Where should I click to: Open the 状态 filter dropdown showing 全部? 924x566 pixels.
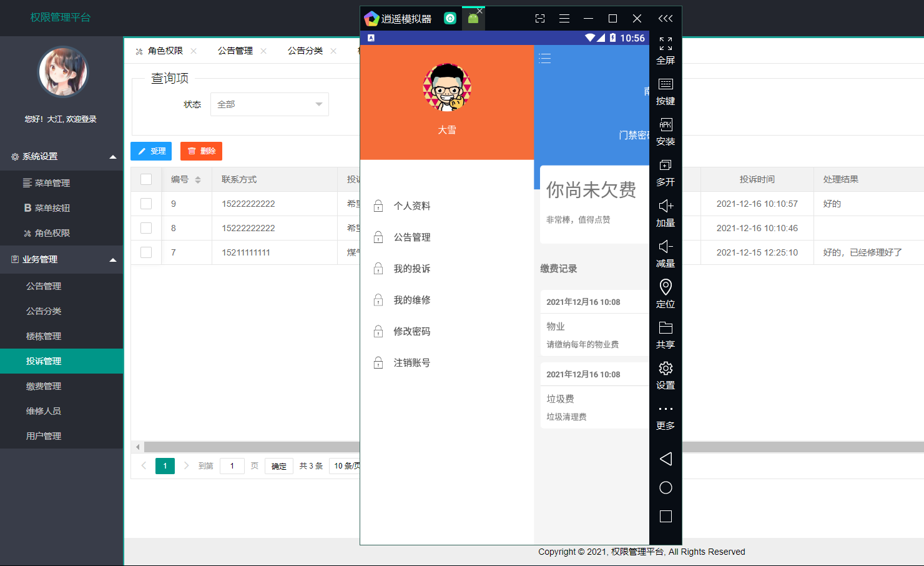pos(269,104)
